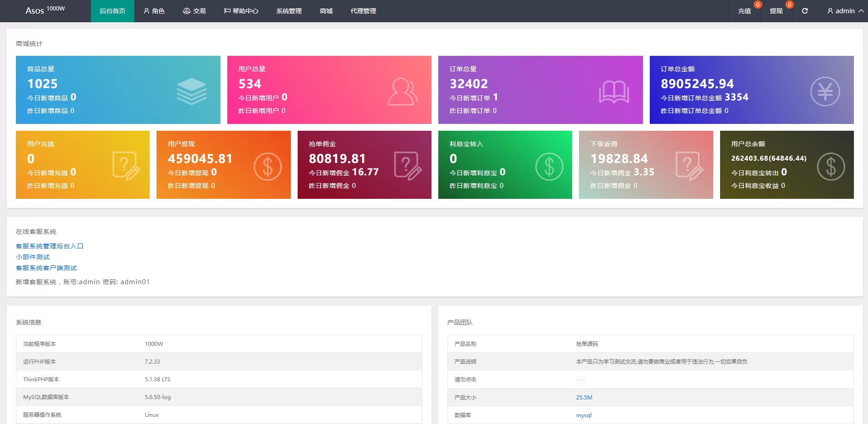Screen dimensions: 868x424
Task: Expand the admin user dropdown
Action: tap(845, 11)
